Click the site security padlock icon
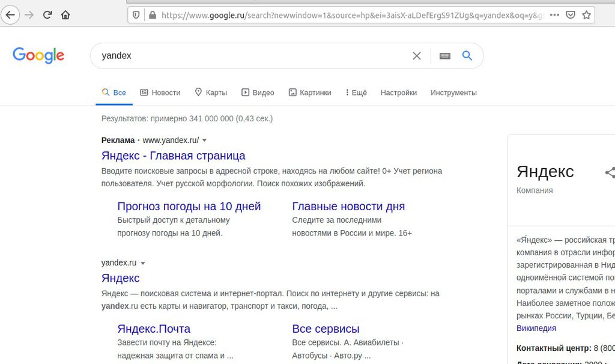This screenshot has width=615, height=364. click(x=151, y=14)
